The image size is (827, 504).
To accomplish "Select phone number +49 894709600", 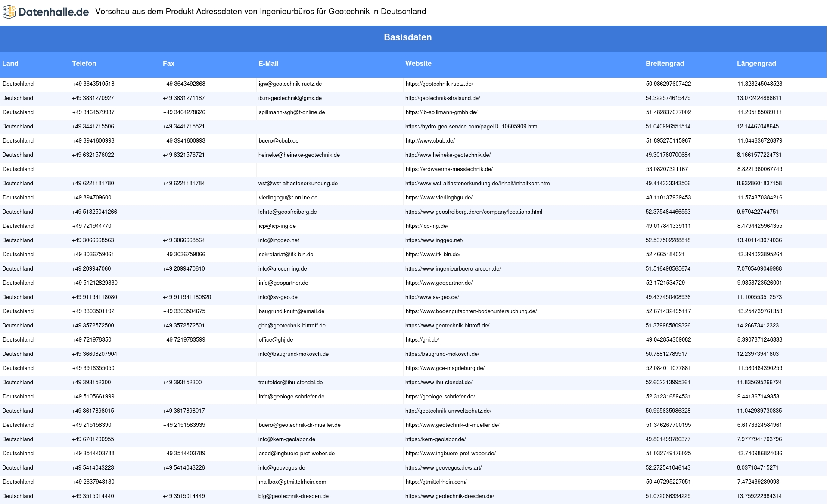I will [x=92, y=198].
